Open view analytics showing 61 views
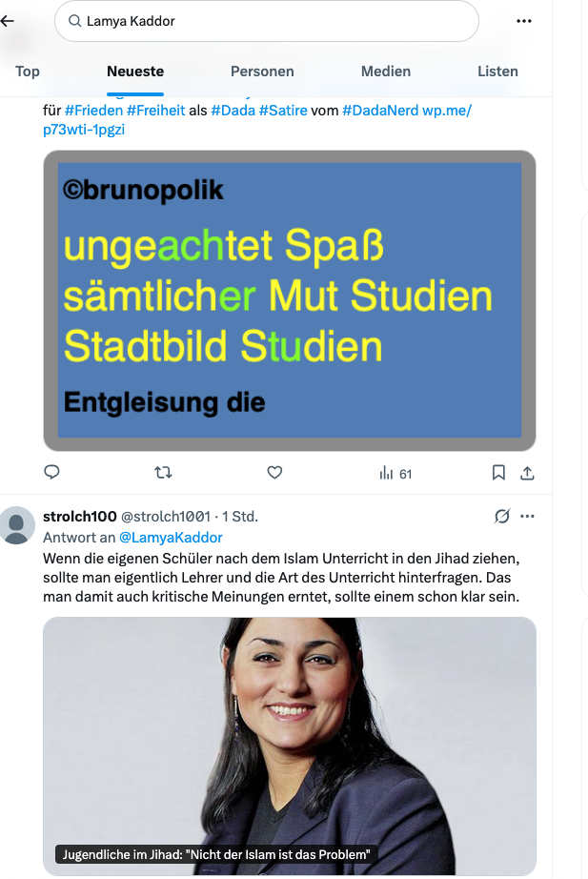588x879 pixels. [395, 473]
